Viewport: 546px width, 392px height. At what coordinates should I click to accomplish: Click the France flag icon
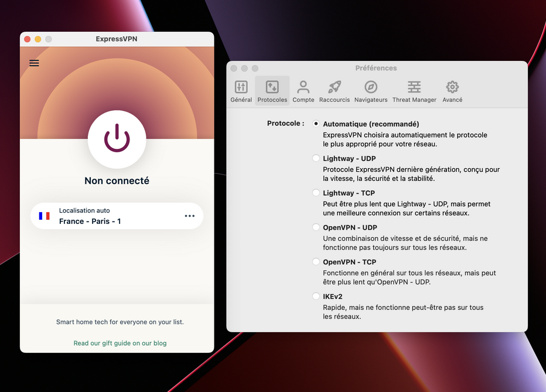coord(44,216)
